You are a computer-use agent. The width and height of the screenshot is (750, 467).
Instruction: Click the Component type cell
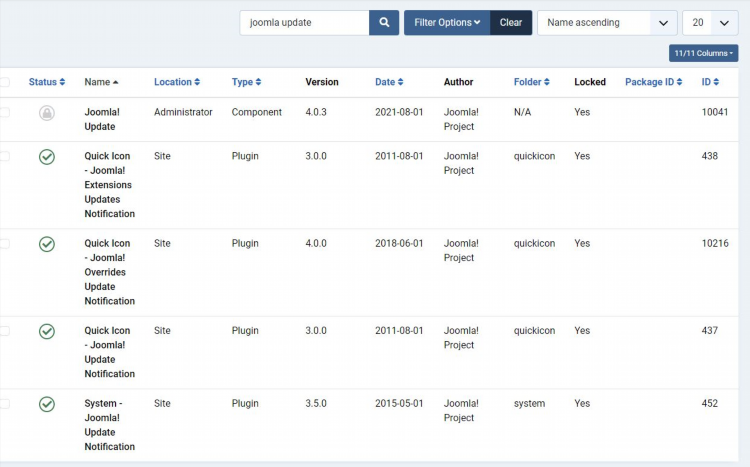(x=257, y=112)
